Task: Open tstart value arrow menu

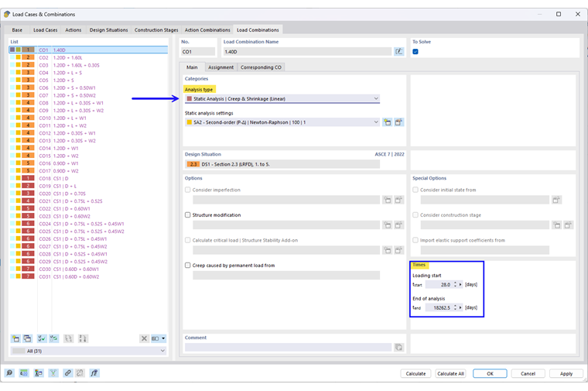Action: [x=460, y=284]
